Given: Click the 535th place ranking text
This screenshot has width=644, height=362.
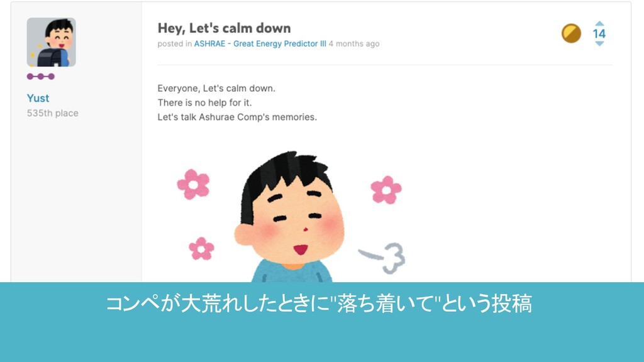Looking at the screenshot, I should tap(53, 113).
